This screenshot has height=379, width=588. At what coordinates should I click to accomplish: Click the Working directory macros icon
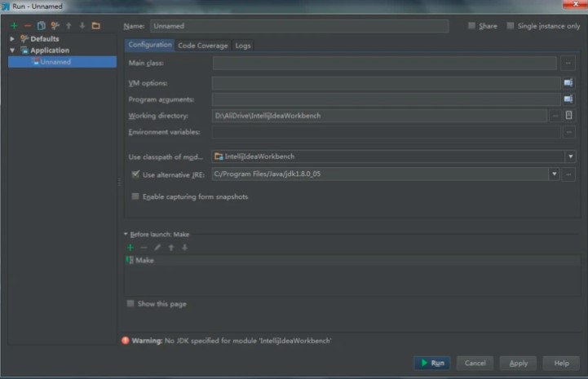[x=568, y=116]
